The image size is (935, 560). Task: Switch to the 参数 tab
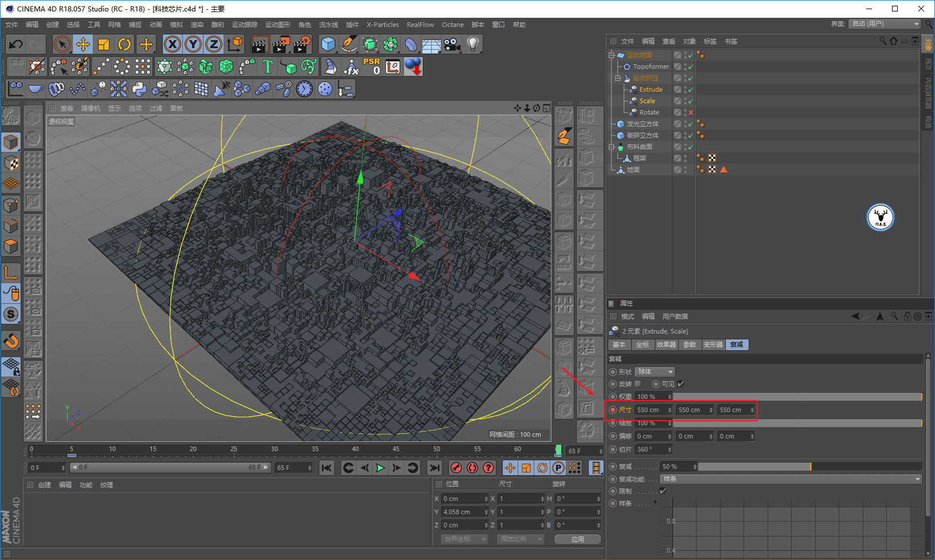click(x=690, y=344)
